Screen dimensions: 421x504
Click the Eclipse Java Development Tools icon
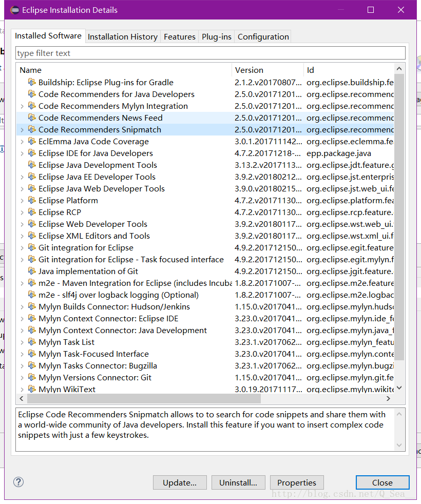click(x=32, y=165)
